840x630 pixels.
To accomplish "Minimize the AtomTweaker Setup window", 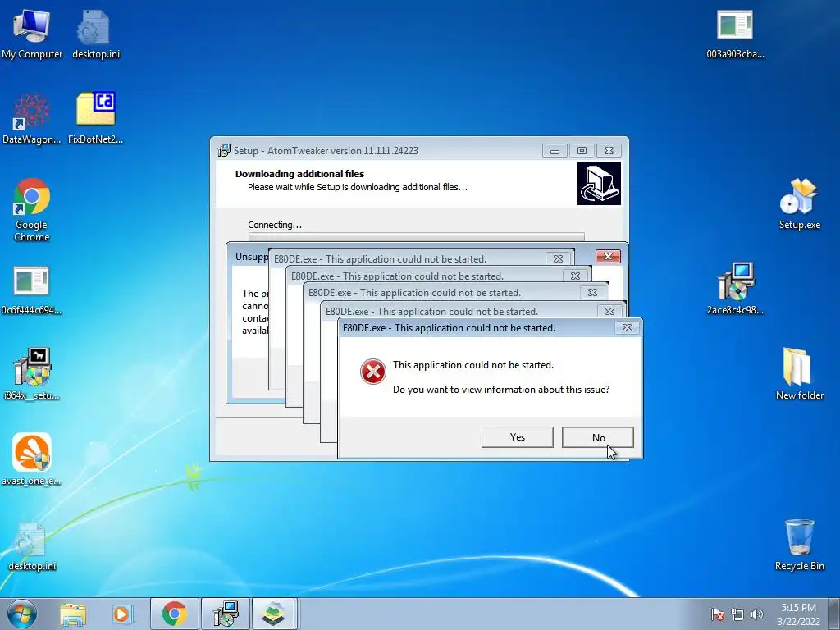I will coord(555,151).
